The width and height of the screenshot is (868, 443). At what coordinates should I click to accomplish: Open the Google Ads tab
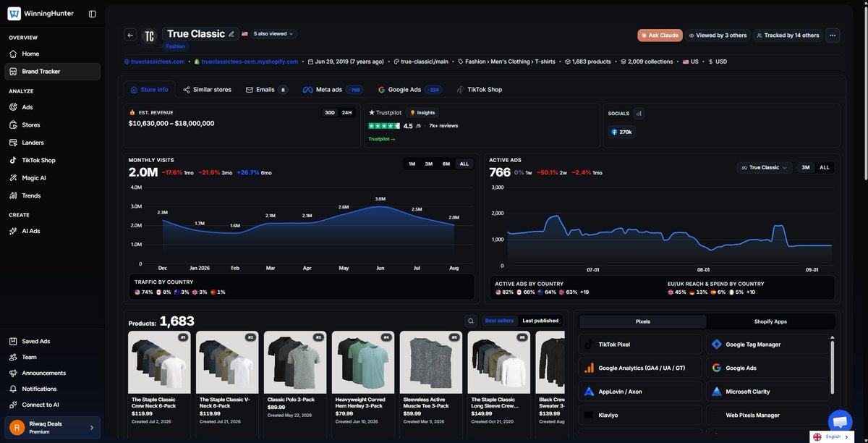(x=409, y=90)
